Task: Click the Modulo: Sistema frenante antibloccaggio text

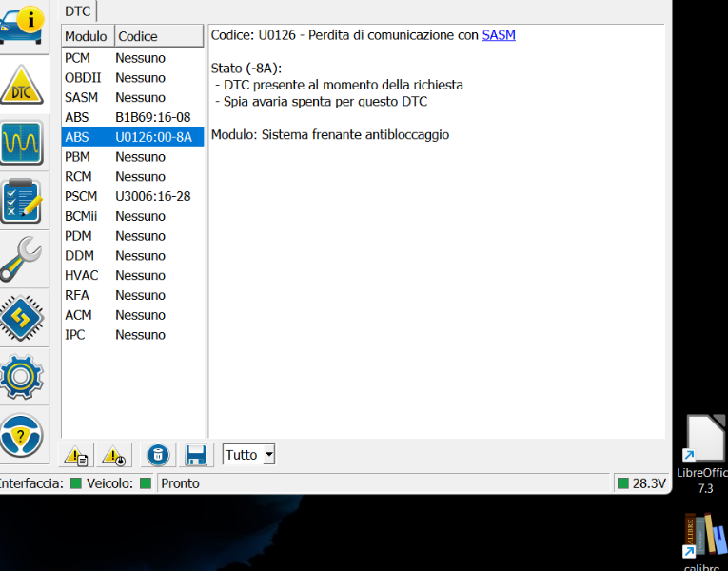Action: (x=330, y=134)
